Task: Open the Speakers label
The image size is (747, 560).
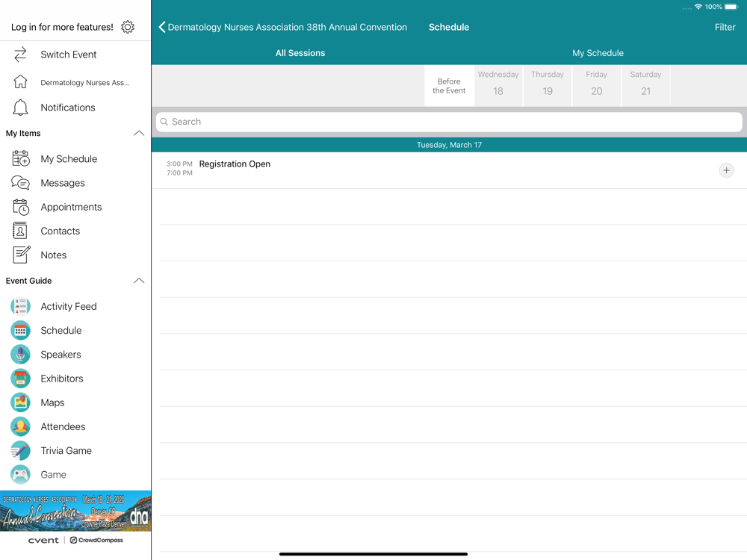Action: coord(61,354)
